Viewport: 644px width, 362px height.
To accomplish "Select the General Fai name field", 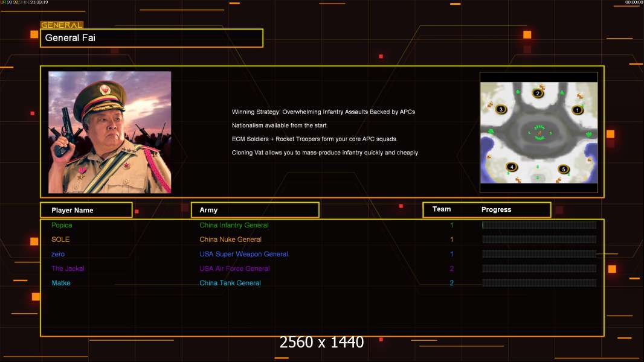I will coord(152,38).
